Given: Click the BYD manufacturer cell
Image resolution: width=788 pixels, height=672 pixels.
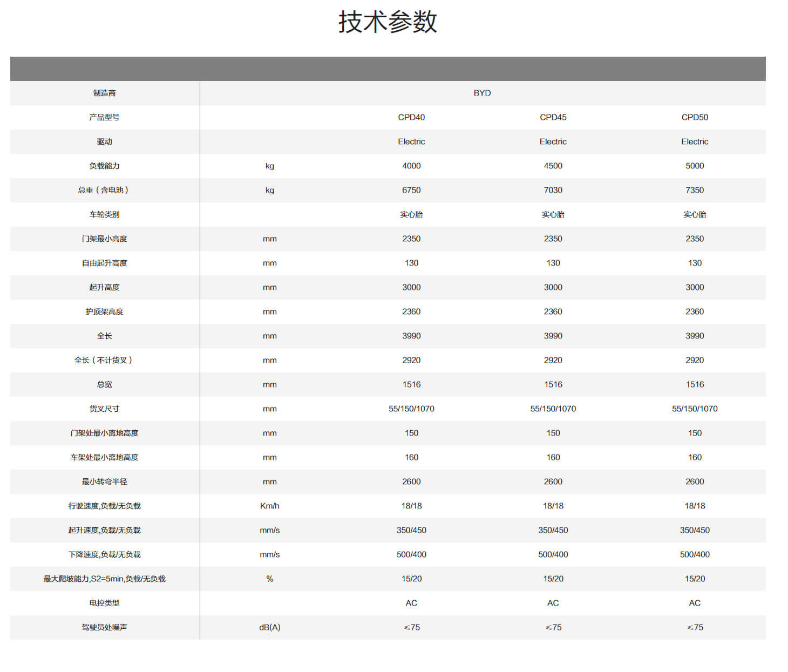Looking at the screenshot, I should (x=482, y=93).
